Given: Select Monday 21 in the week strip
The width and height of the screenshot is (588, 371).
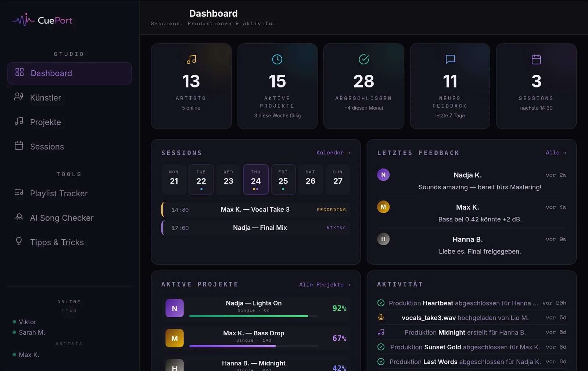Looking at the screenshot, I should click(174, 179).
